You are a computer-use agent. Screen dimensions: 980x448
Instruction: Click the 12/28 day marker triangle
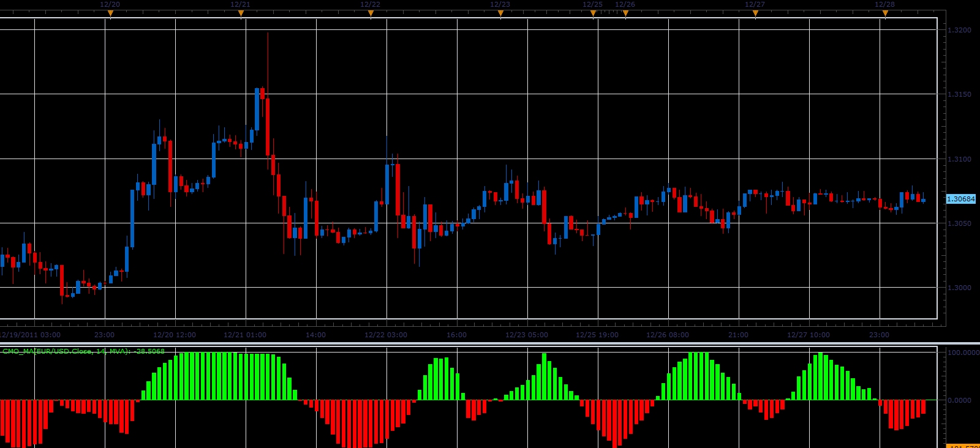pyautogui.click(x=885, y=13)
